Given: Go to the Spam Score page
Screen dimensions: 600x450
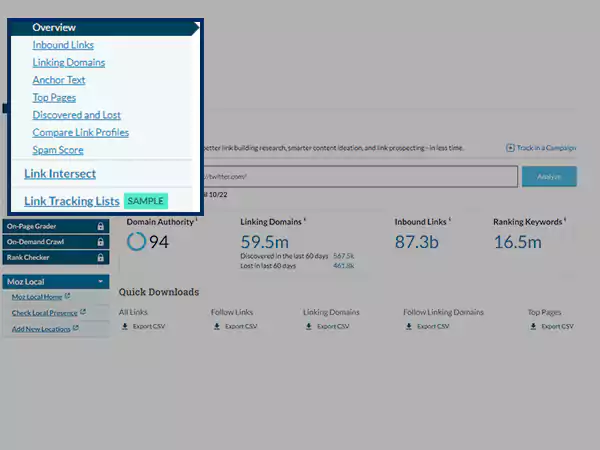Looking at the screenshot, I should click(59, 149).
